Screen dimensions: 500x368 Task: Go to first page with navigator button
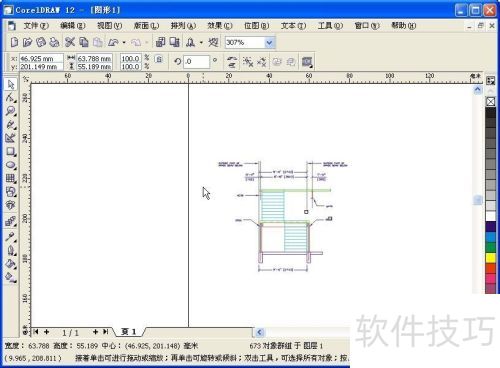pos(36,332)
